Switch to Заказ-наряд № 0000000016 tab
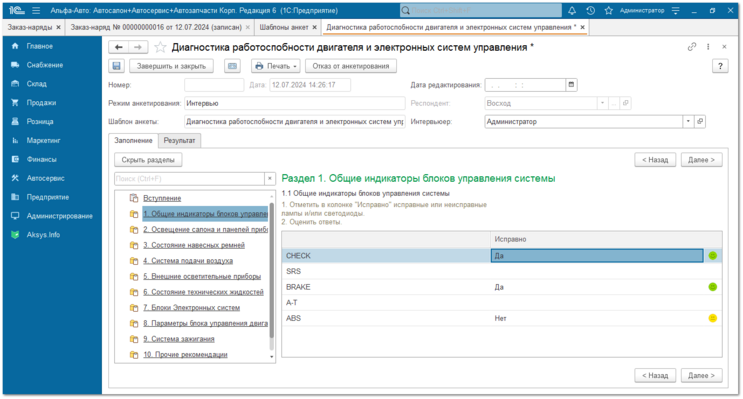Screen dimensions: 743x399 pos(156,27)
